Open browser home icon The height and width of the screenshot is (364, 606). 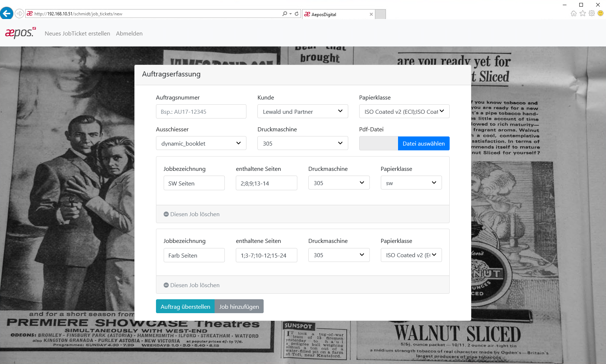click(573, 13)
